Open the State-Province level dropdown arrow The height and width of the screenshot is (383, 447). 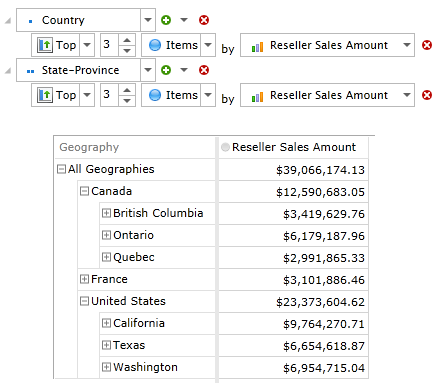point(148,70)
